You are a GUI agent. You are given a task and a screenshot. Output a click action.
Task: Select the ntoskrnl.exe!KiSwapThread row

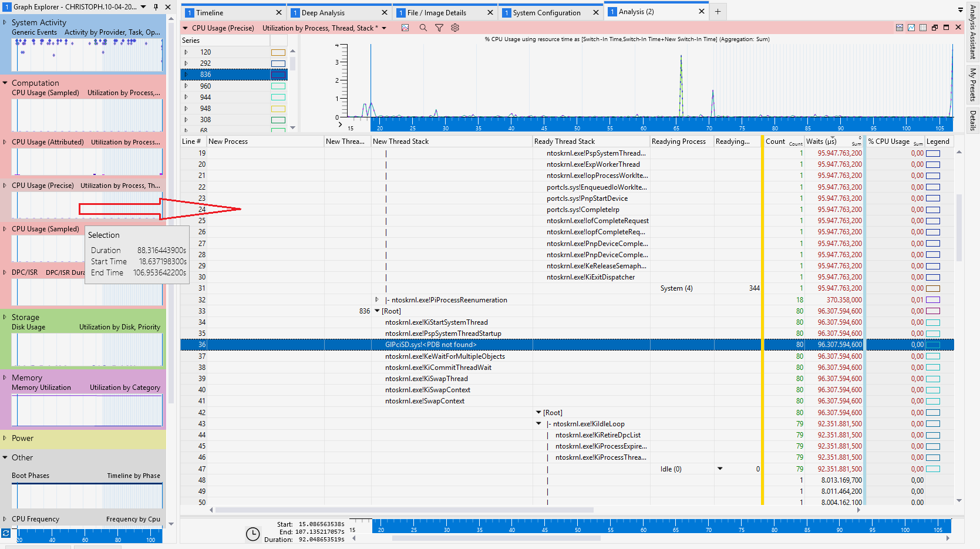pos(567,379)
